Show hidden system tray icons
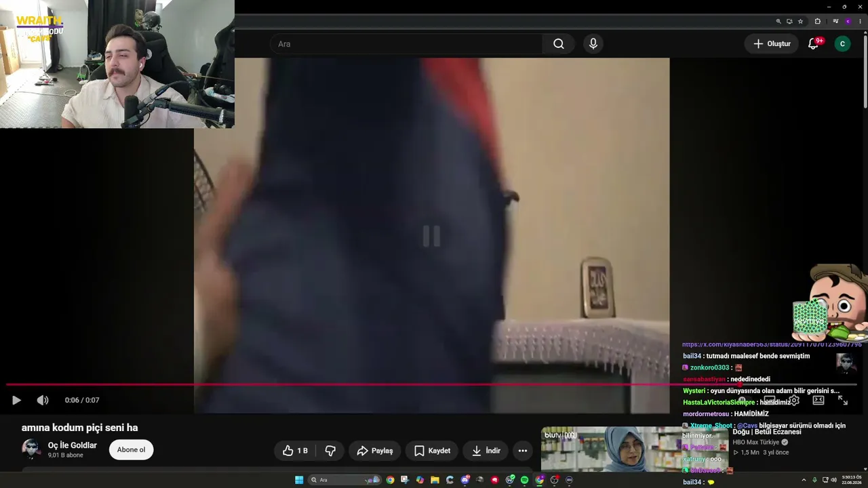 pos(804,480)
